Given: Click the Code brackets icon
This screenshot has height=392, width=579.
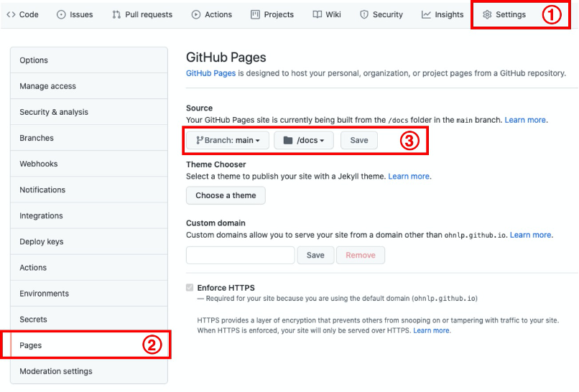Looking at the screenshot, I should 11,14.
